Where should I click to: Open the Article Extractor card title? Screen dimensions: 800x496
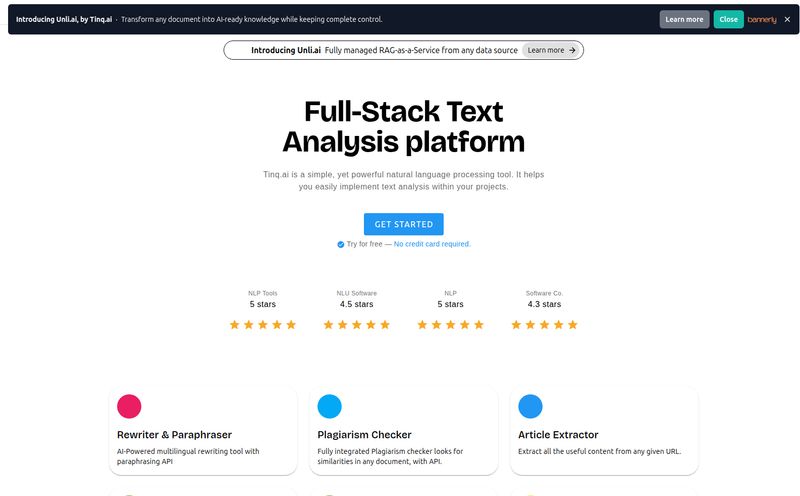(558, 435)
